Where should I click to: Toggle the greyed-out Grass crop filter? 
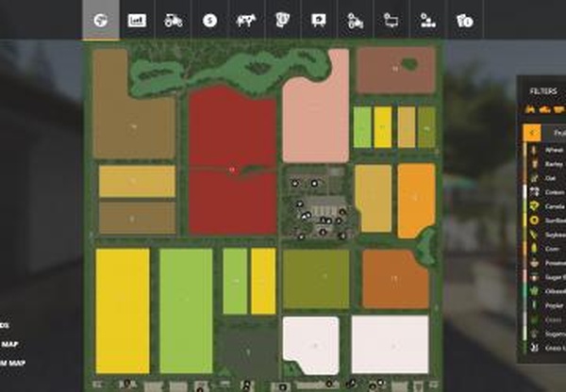pyautogui.click(x=544, y=319)
